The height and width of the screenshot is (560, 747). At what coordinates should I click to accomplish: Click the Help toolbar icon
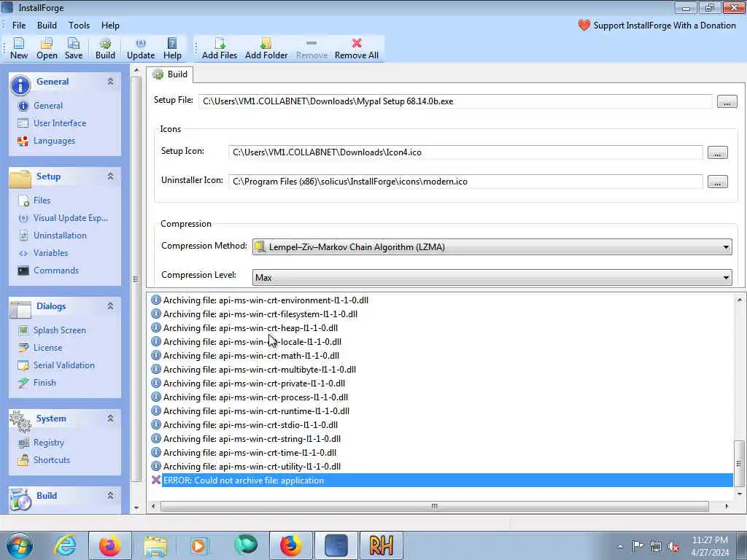tap(172, 49)
